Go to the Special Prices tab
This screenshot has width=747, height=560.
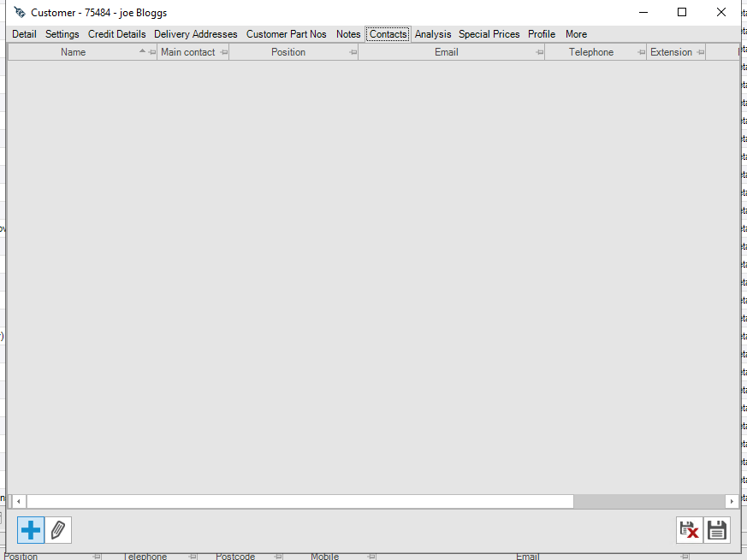489,34
